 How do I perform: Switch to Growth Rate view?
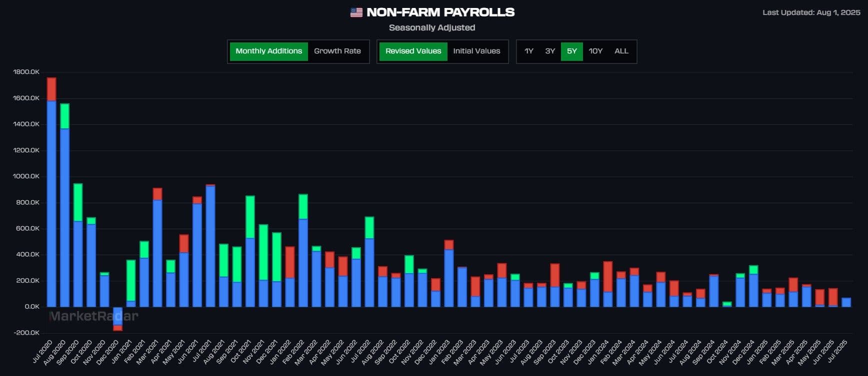coord(337,51)
